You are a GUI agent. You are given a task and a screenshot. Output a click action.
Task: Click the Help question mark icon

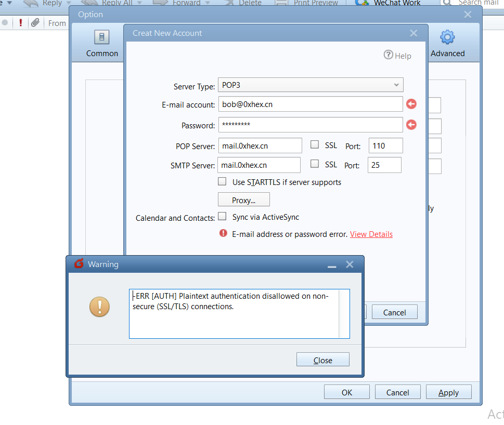point(389,55)
